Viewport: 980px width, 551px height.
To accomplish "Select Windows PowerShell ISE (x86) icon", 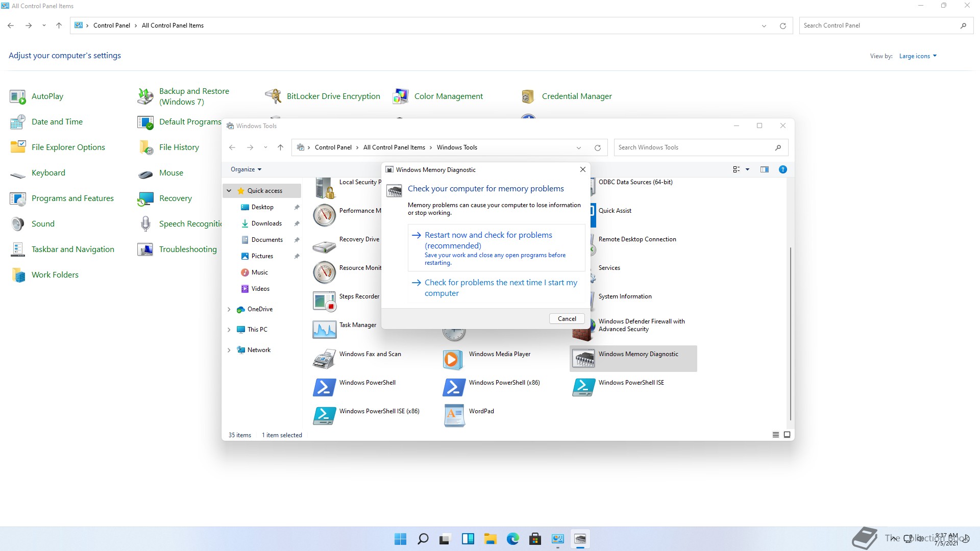I will [324, 416].
